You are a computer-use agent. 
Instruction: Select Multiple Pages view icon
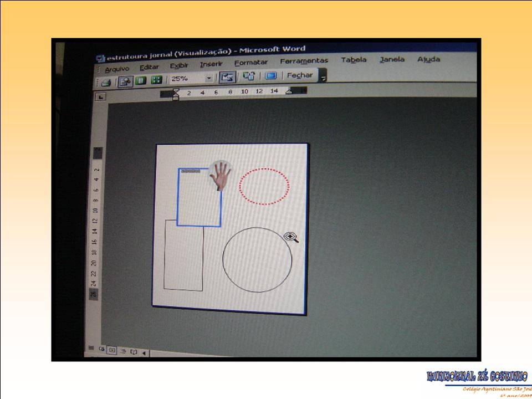[x=156, y=80]
